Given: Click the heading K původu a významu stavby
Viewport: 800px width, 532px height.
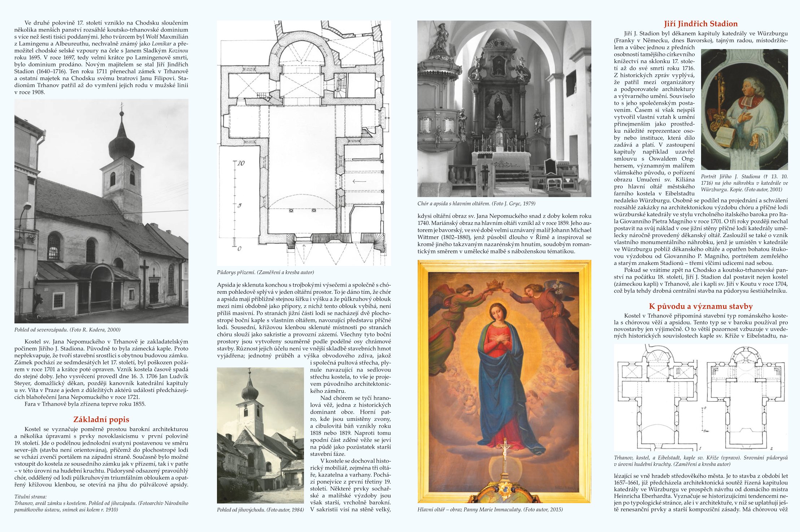Looking at the screenshot, I should click(701, 306).
